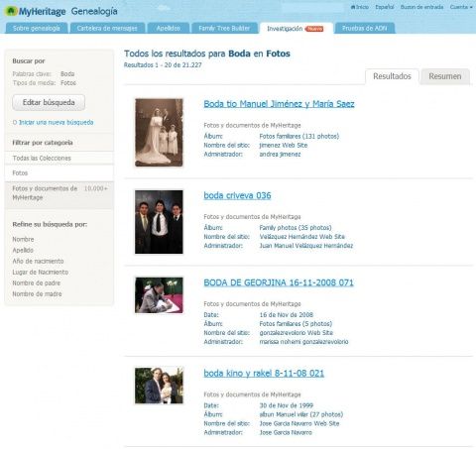Start a new search via Iniciar una nueva búsqueda

[56, 123]
